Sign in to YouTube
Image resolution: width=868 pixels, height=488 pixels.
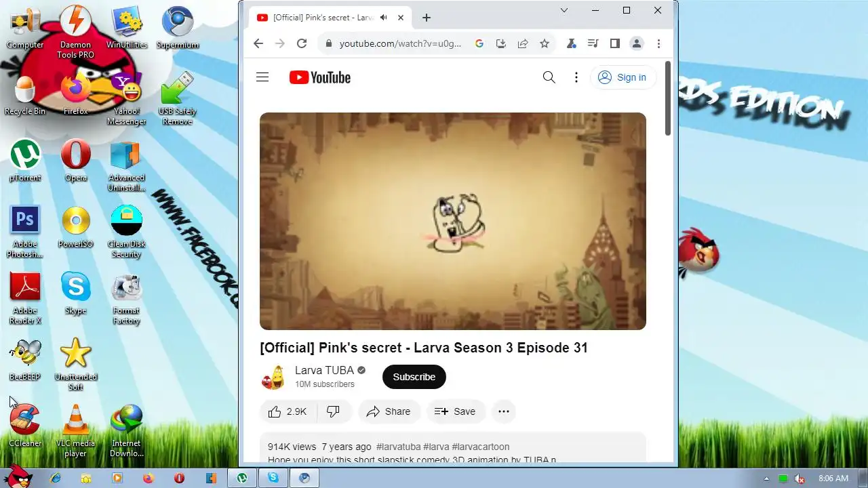coord(623,77)
